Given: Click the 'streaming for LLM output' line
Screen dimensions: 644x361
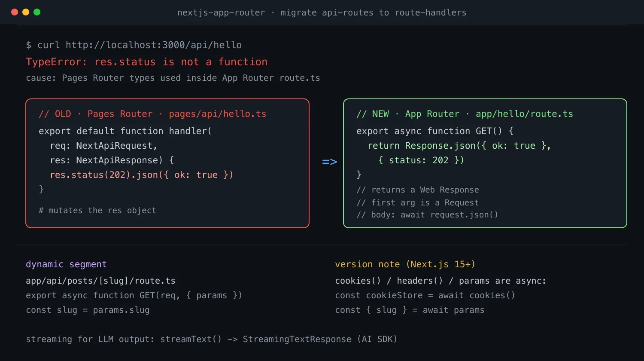Looking at the screenshot, I should pos(212,339).
